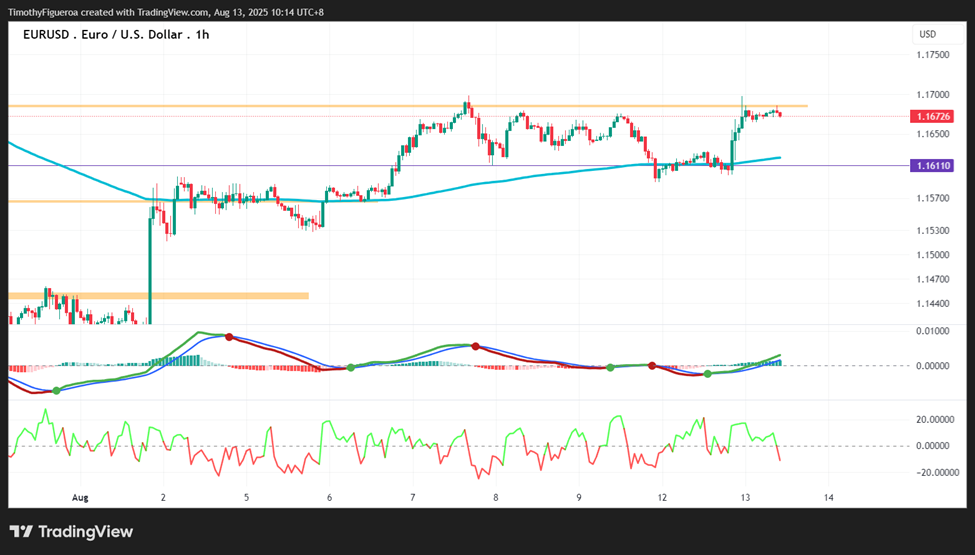This screenshot has height=555, width=975.
Task: Select the 0.01000 MACD scale label
Action: [x=933, y=331]
